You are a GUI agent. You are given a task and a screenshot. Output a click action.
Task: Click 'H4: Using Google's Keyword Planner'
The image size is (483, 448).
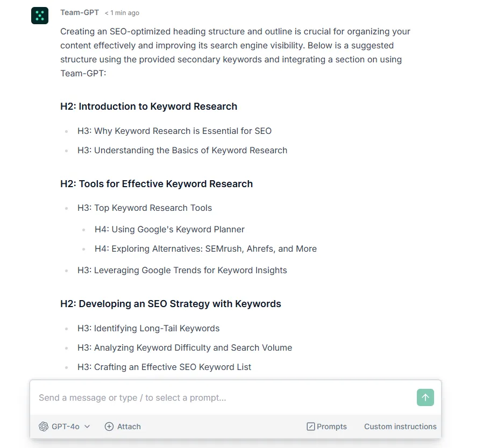[170, 230]
